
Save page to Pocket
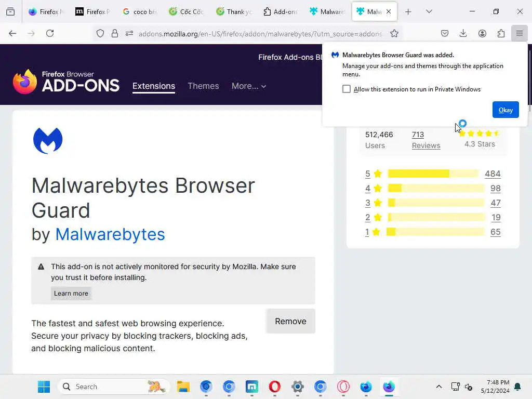[445, 33]
